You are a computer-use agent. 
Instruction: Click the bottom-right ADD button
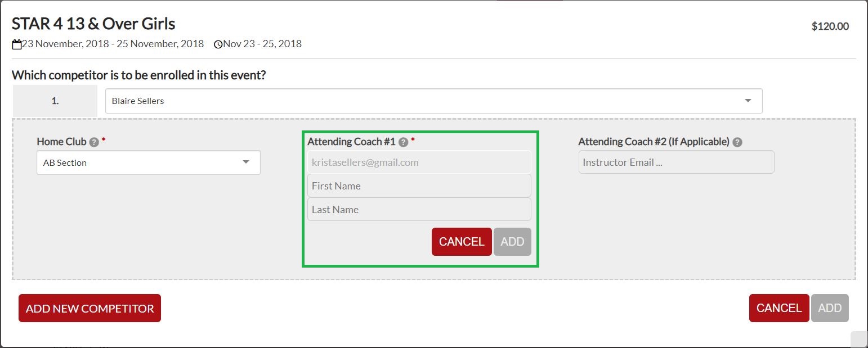click(830, 308)
